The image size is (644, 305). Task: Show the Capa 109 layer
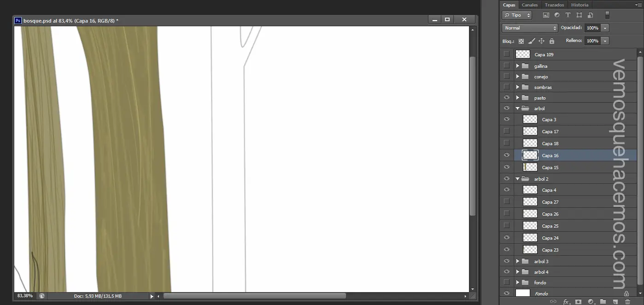click(x=507, y=54)
